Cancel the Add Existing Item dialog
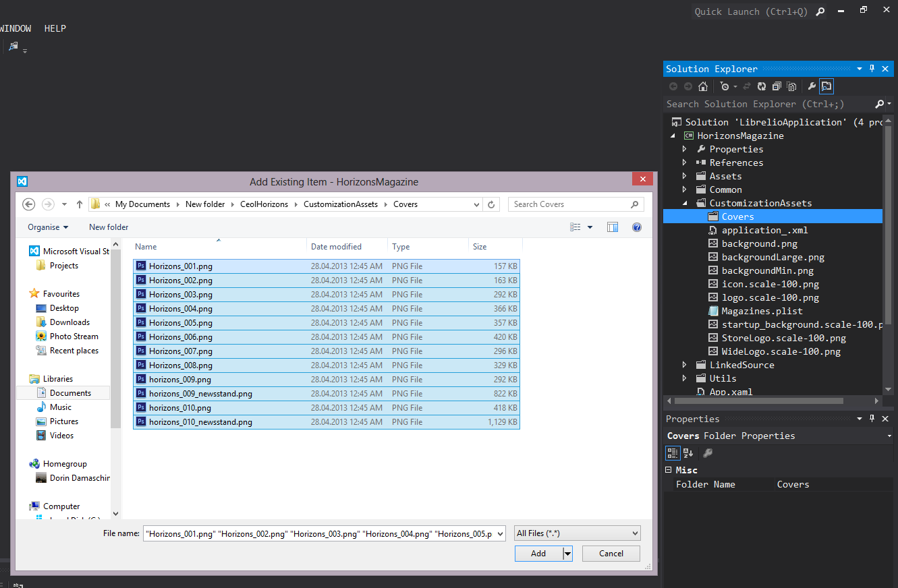Image resolution: width=898 pixels, height=588 pixels. click(611, 554)
